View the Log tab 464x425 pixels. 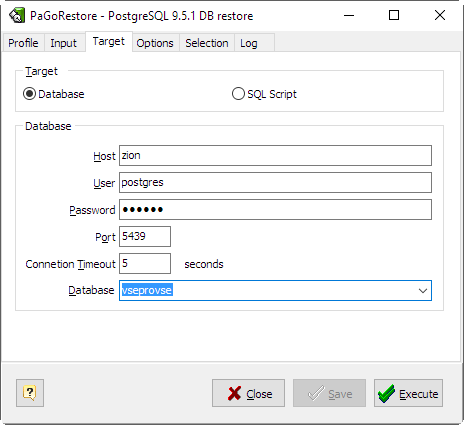click(249, 43)
